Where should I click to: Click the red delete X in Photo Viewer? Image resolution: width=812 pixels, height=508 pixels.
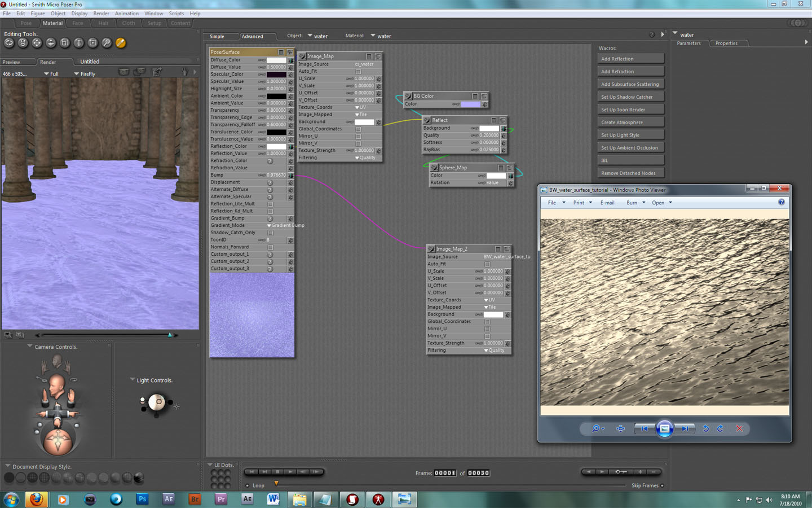tap(739, 429)
